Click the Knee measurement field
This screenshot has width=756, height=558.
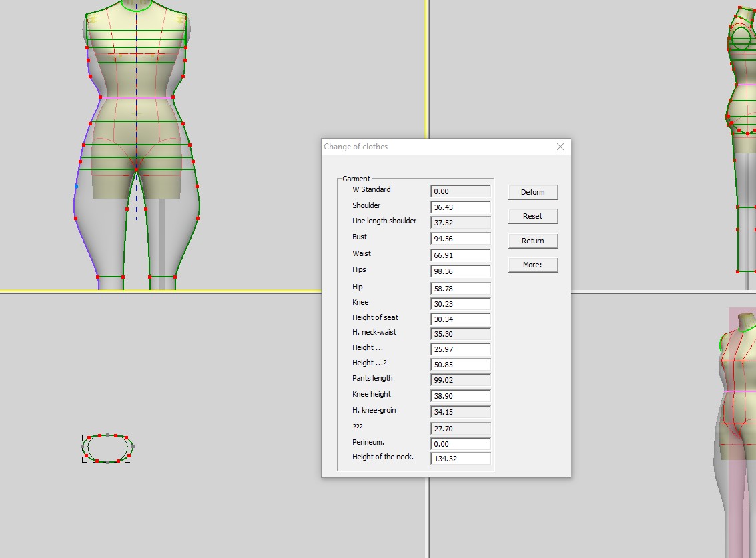tap(460, 304)
